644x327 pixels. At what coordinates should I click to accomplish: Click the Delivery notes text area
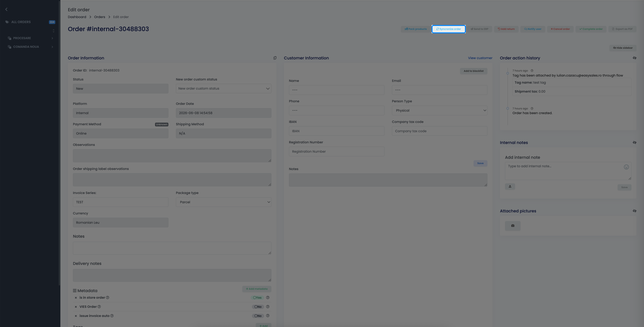[x=172, y=275]
